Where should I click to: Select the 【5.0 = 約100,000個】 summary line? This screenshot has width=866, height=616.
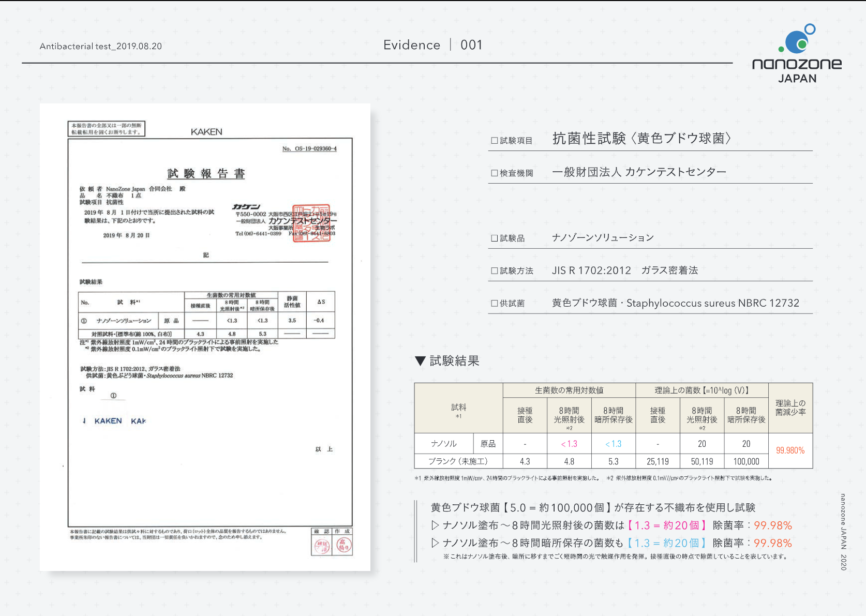593,507
